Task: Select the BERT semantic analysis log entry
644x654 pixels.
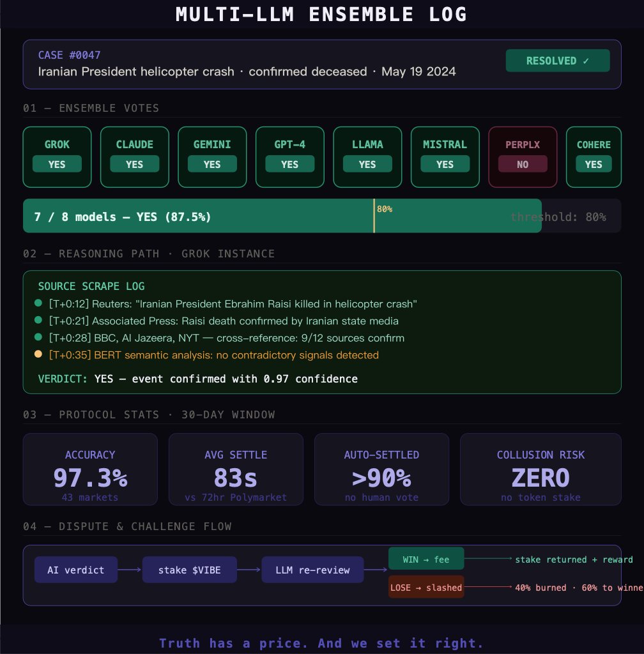Action: pyautogui.click(x=213, y=355)
